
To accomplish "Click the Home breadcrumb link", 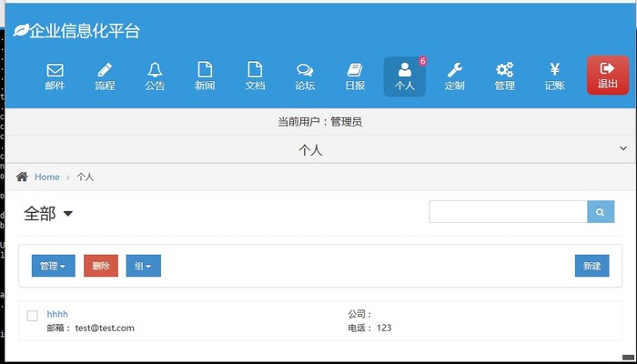I will point(46,177).
